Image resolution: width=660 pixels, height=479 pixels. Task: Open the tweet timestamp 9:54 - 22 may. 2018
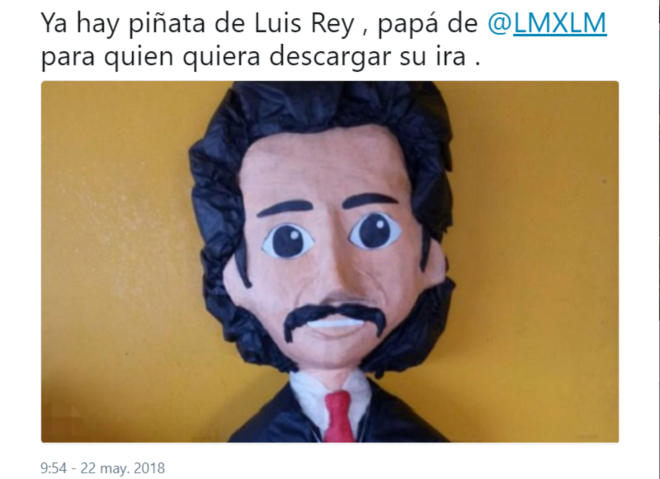click(x=103, y=468)
